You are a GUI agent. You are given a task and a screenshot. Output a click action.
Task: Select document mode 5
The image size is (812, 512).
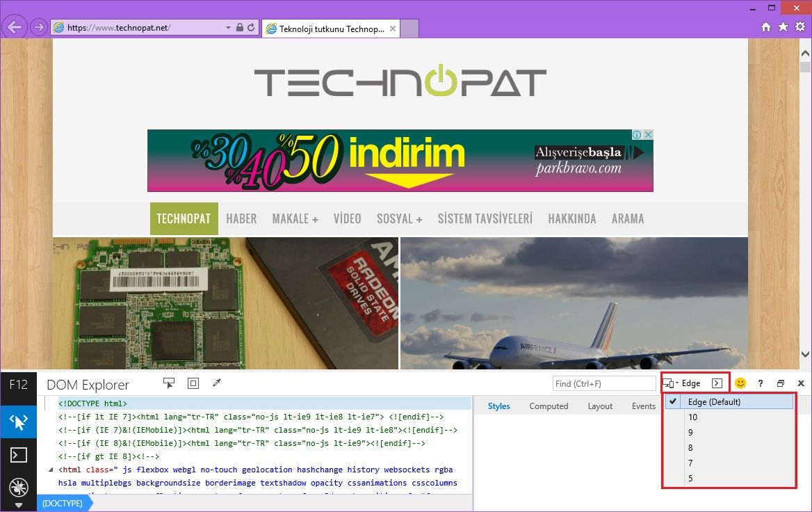[729, 479]
